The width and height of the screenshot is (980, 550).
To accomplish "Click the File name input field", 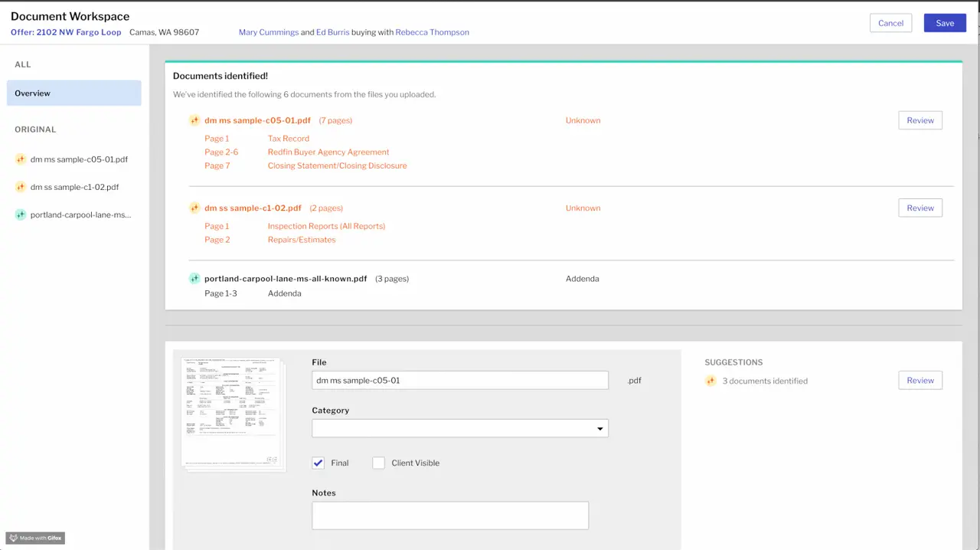I will [x=460, y=380].
